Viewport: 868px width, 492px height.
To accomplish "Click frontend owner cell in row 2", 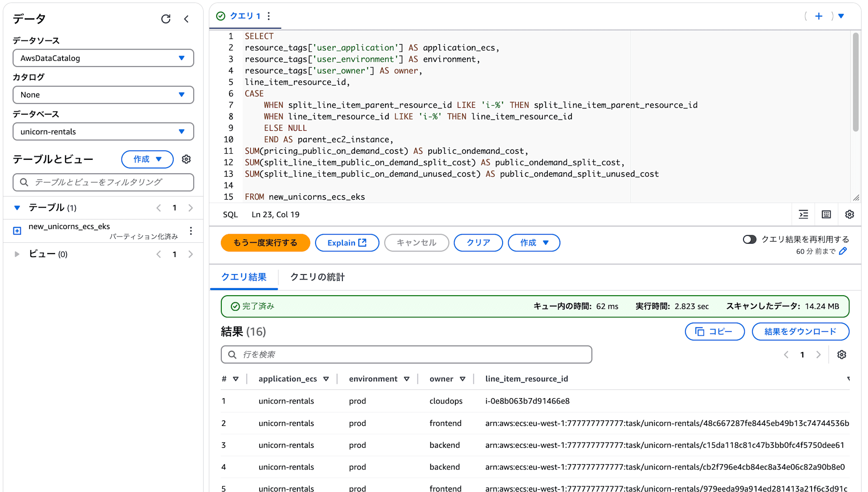I will (445, 423).
